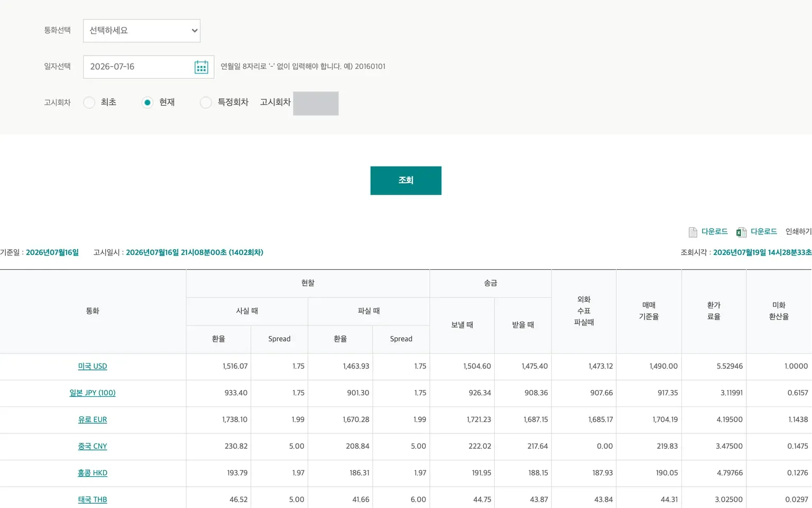This screenshot has height=508, width=812.
Task: Click the 0.00 CNY check selling cell
Action: pyautogui.click(x=584, y=446)
